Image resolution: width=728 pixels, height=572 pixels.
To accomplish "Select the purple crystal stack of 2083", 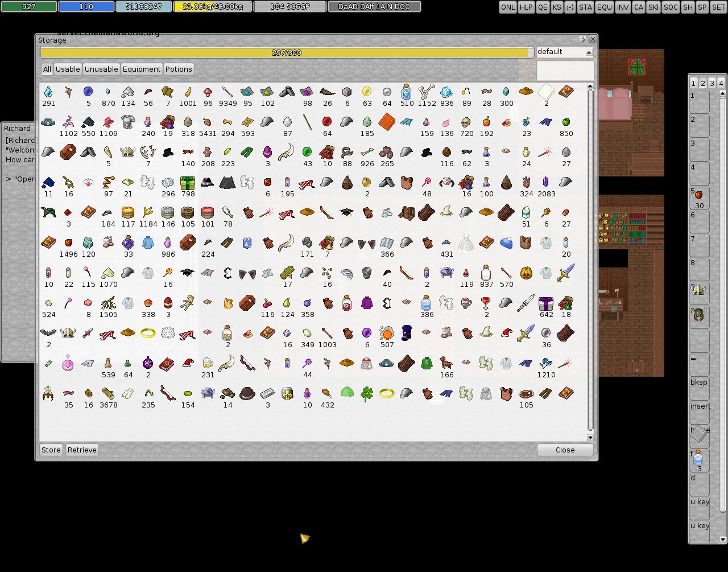I will (x=546, y=182).
